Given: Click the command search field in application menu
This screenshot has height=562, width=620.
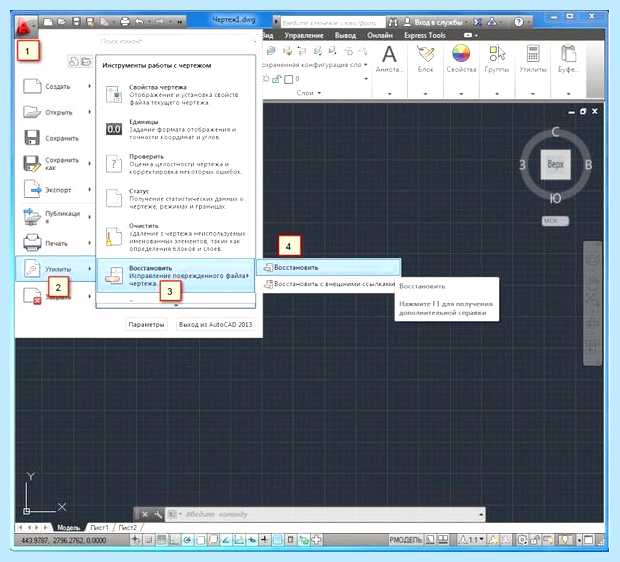Looking at the screenshot, I should 176,41.
